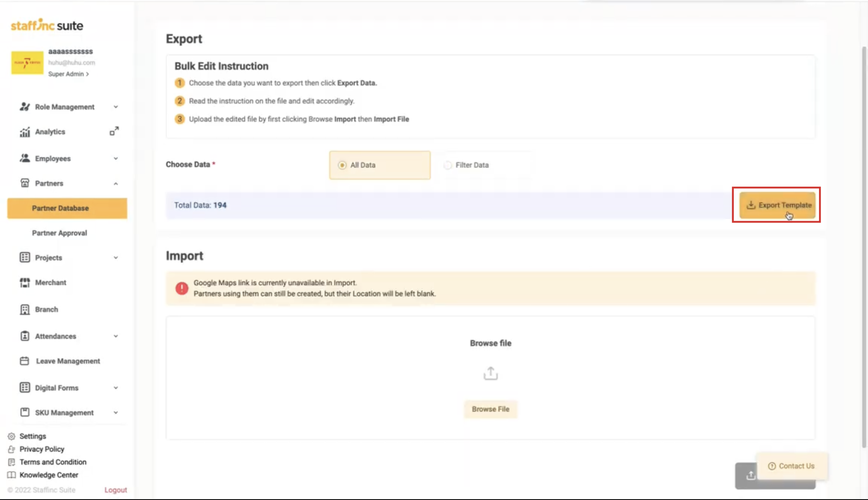Click the Knowledge Center book icon
The width and height of the screenshot is (868, 500).
pos(12,475)
